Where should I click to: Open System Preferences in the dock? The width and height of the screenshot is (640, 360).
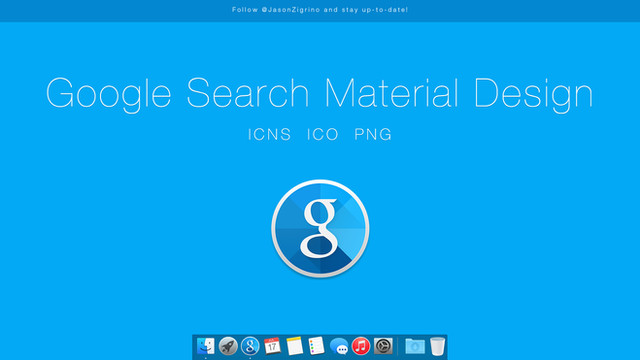[383, 346]
